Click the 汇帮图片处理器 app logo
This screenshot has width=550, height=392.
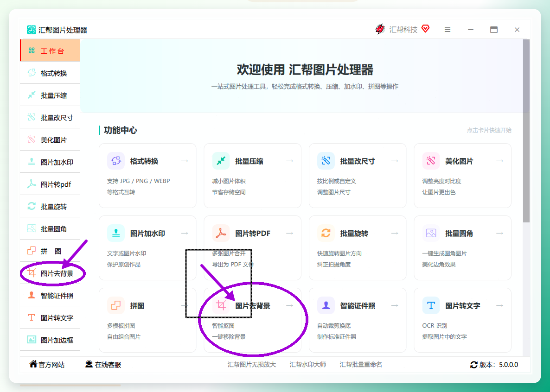coord(31,30)
